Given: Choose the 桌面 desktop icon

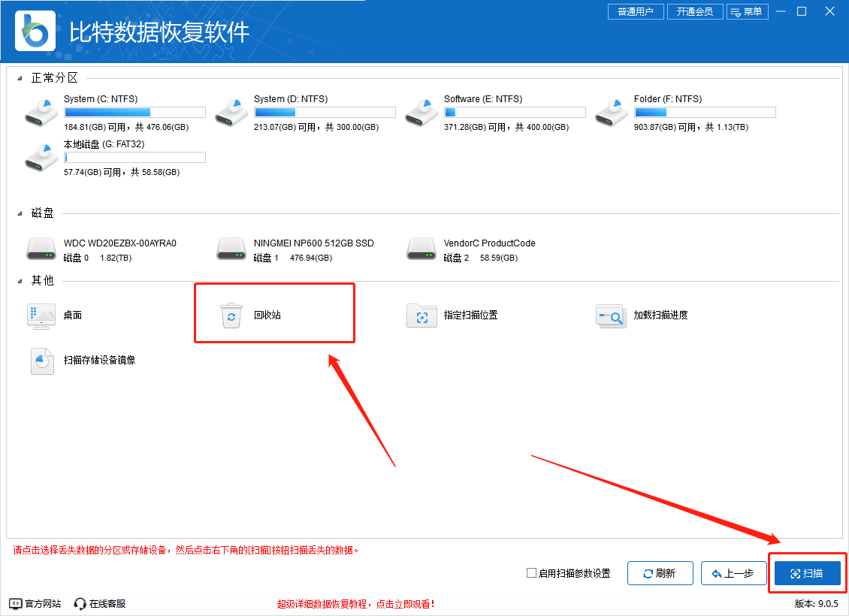Looking at the screenshot, I should [x=41, y=316].
